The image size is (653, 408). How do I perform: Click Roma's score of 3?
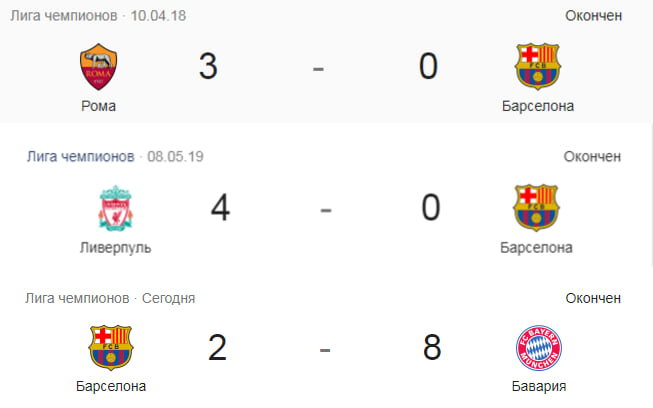click(208, 67)
